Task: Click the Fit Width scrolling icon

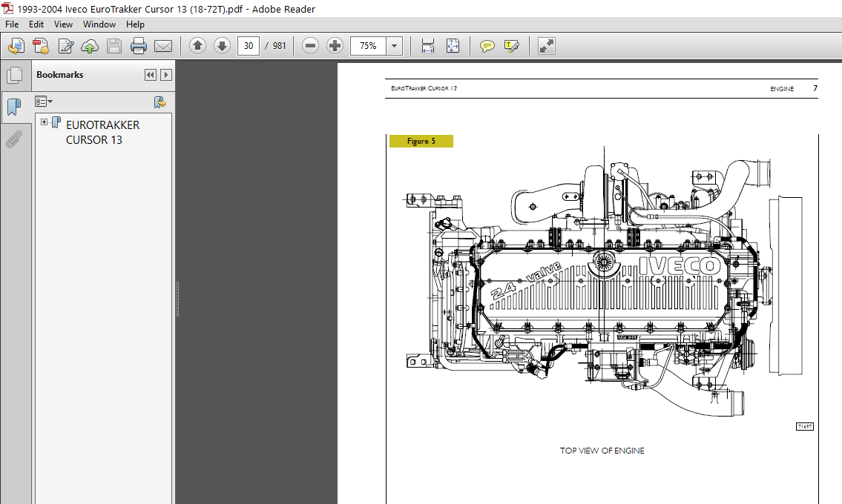Action: 428,46
